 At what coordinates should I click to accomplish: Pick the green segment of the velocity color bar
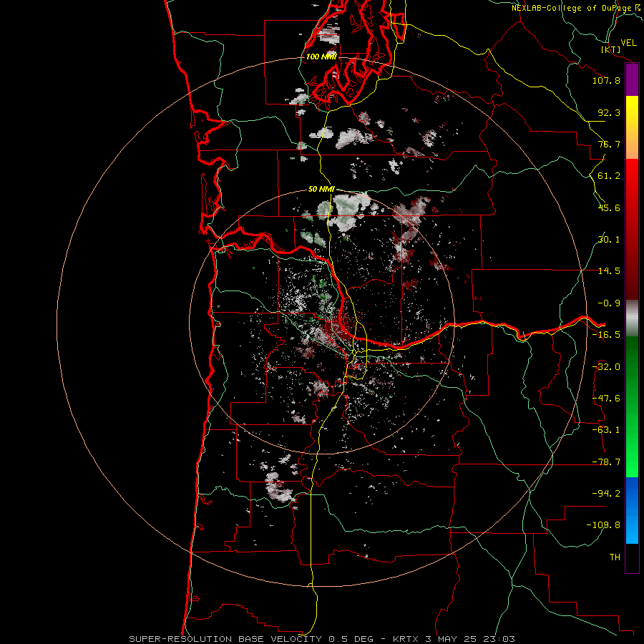pos(632,406)
